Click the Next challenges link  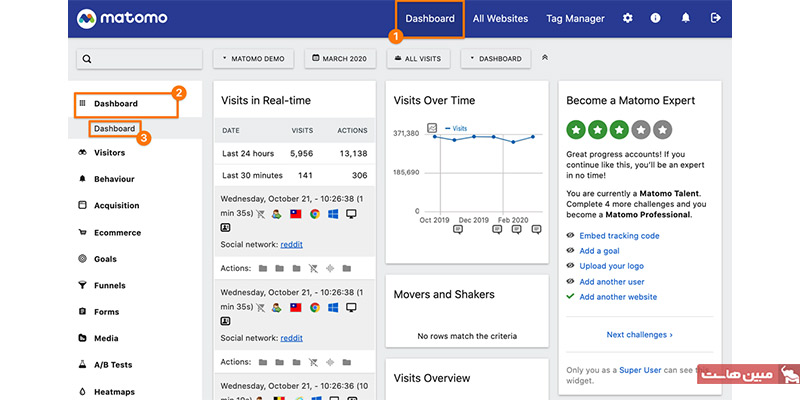(639, 335)
